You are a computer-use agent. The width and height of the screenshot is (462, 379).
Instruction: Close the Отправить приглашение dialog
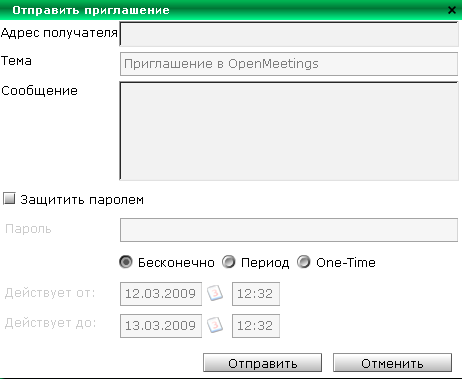(x=452, y=10)
